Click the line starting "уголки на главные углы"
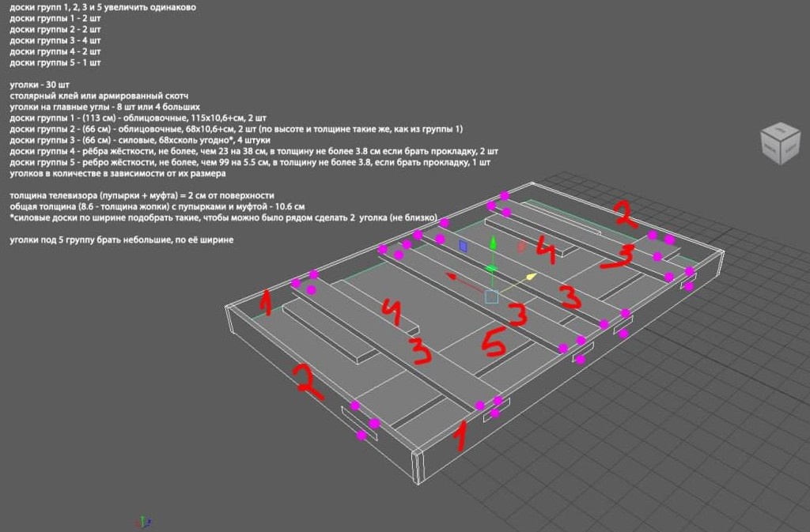The height and width of the screenshot is (532, 810). point(104,108)
